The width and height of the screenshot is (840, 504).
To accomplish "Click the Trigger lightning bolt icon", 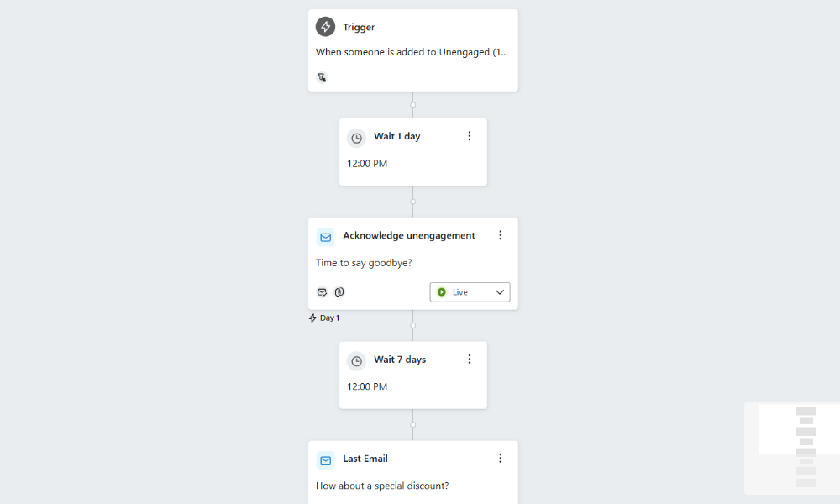I will pos(325,27).
